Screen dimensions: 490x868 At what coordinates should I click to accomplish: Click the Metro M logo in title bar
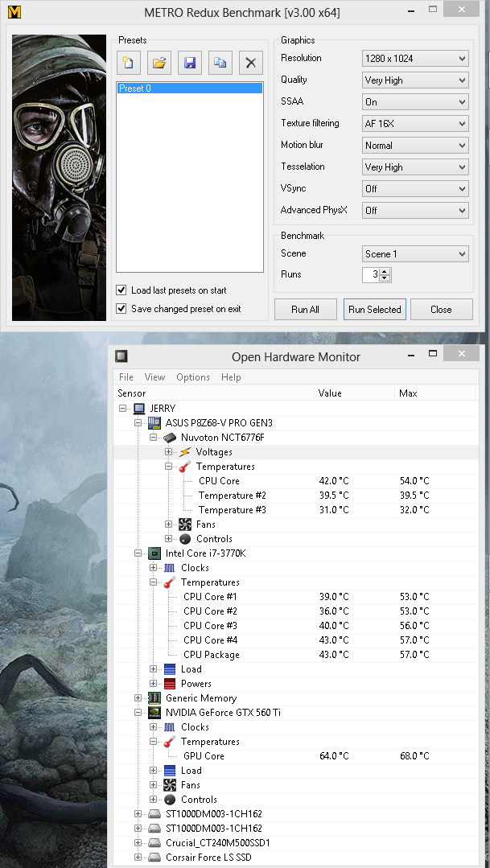(14, 11)
